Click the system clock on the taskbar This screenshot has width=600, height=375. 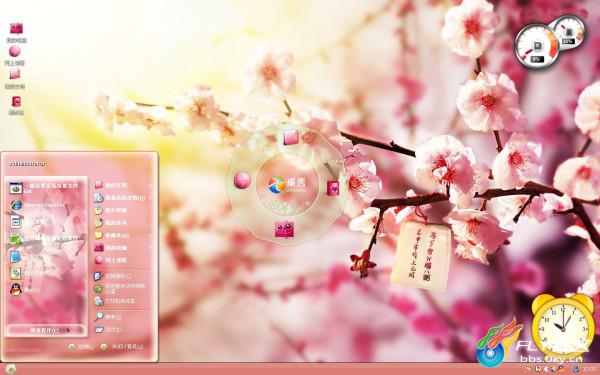pyautogui.click(x=591, y=370)
